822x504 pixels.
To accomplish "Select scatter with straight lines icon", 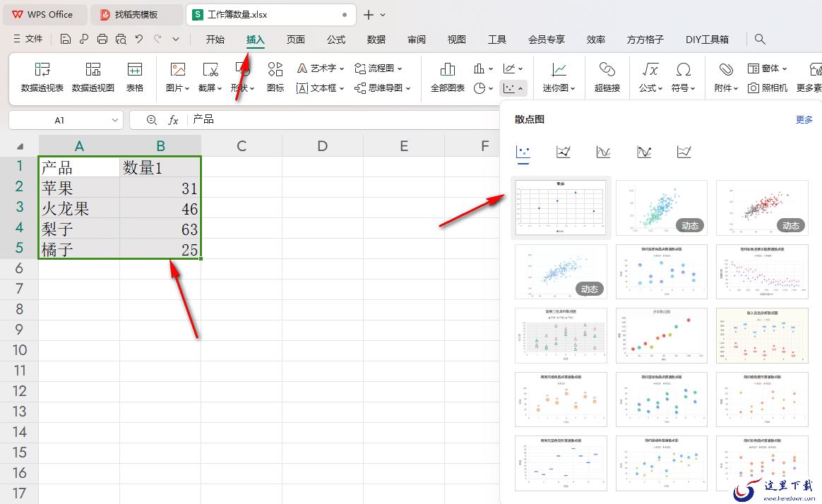I will [684, 152].
